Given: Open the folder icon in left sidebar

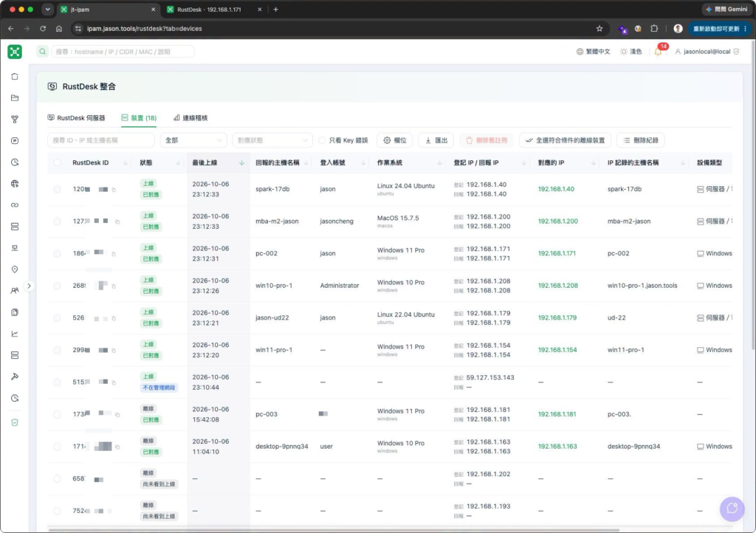Looking at the screenshot, I should pos(15,98).
